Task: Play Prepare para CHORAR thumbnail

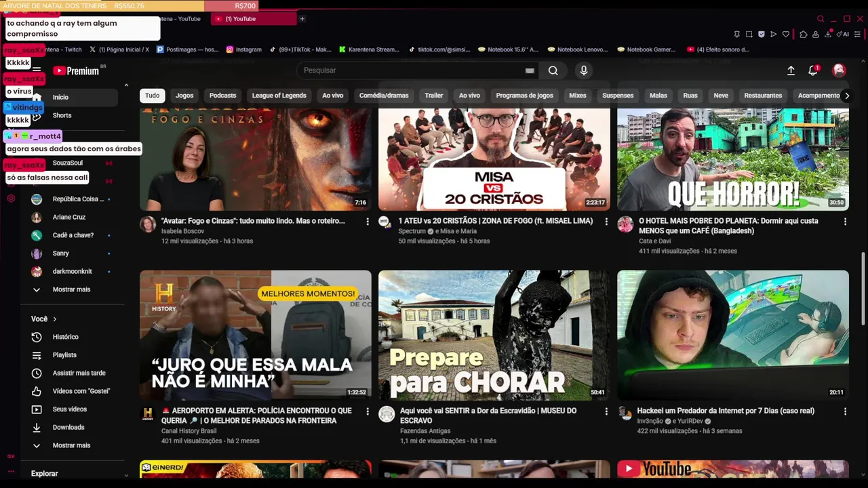Action: [x=494, y=335]
